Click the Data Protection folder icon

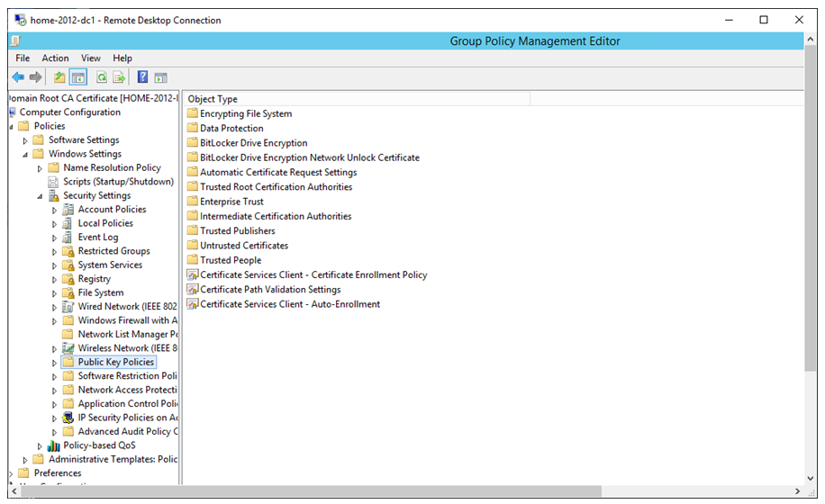click(x=193, y=128)
